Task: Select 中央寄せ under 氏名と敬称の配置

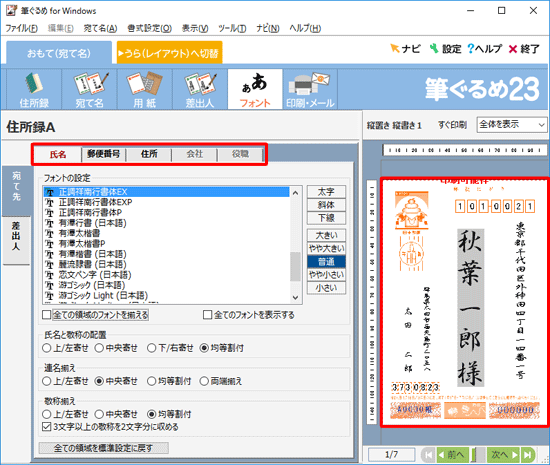Action: click(x=116, y=348)
